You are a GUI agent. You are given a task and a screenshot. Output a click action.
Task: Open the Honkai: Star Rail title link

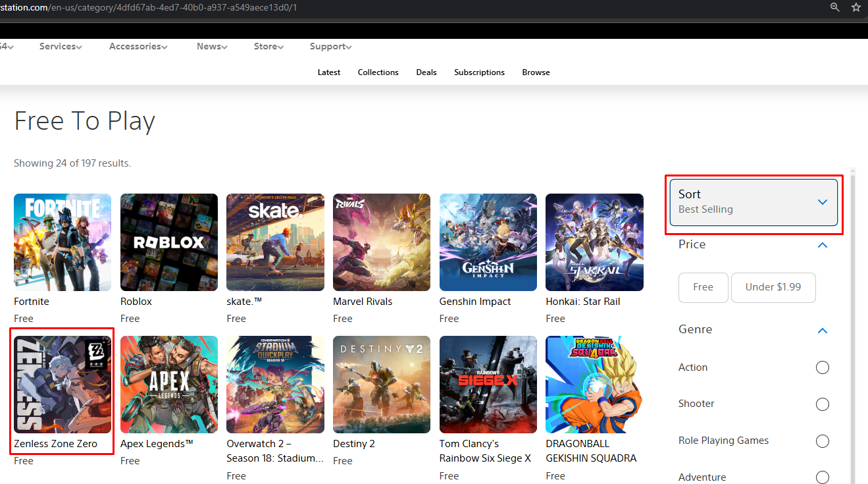(583, 302)
